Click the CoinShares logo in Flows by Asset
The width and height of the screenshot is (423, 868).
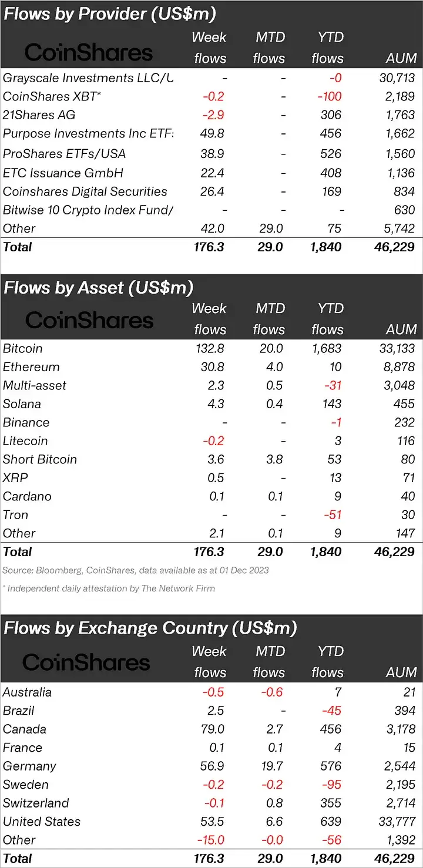89,320
